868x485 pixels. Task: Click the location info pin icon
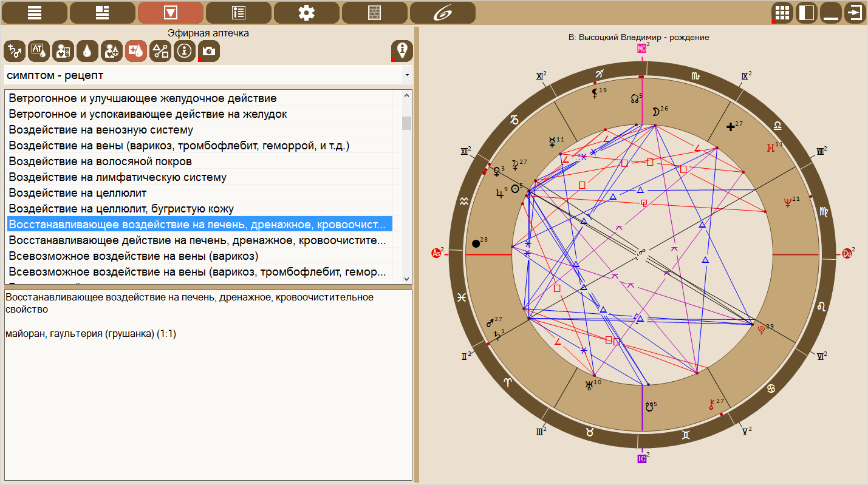402,51
